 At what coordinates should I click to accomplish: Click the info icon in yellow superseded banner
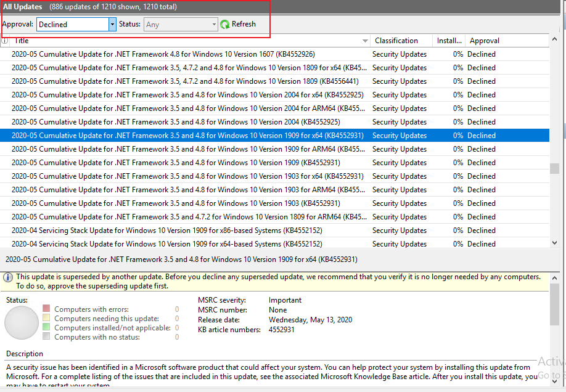pyautogui.click(x=8, y=277)
